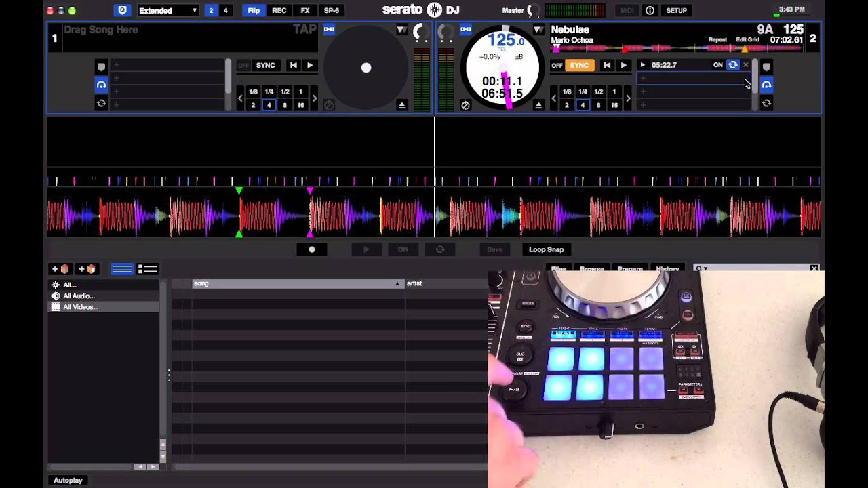This screenshot has width=868, height=488.
Task: Toggle Loop Snap
Action: [x=546, y=249]
